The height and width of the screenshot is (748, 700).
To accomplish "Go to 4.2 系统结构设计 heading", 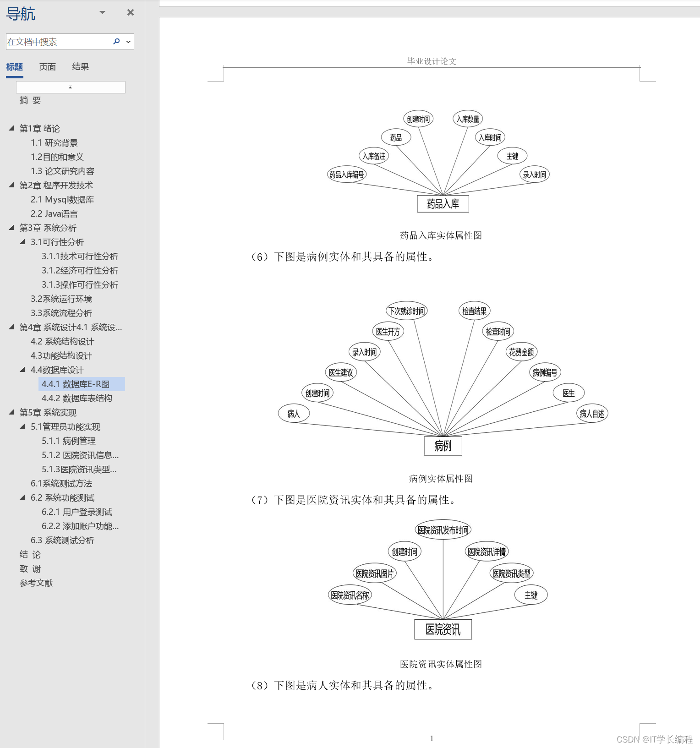I will [62, 342].
